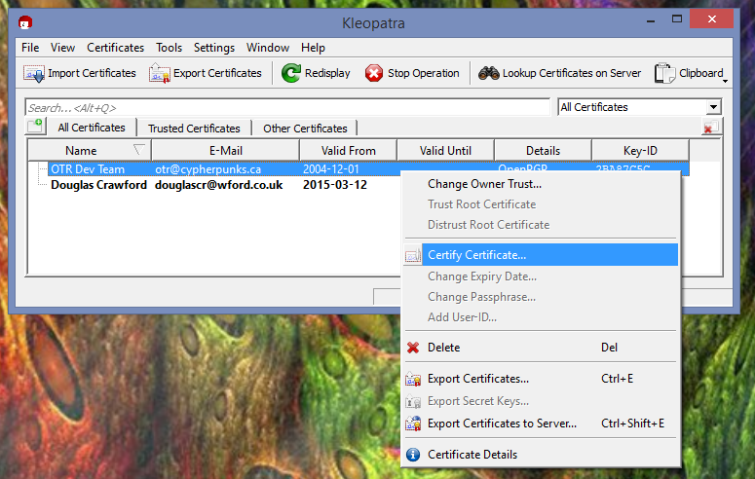Click the Import Certificates toolbar icon
Screen dimensions: 755x479
point(34,73)
